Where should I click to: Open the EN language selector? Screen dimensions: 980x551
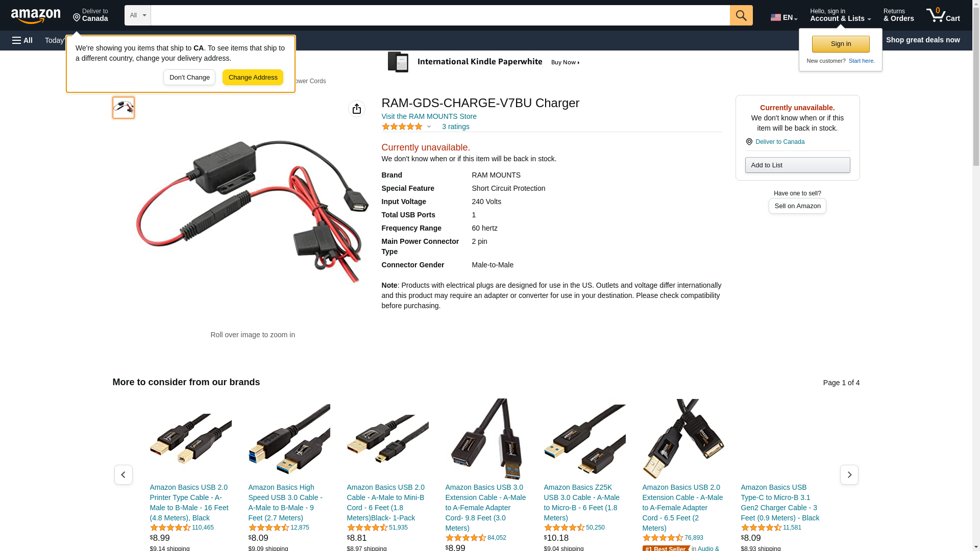tap(784, 17)
